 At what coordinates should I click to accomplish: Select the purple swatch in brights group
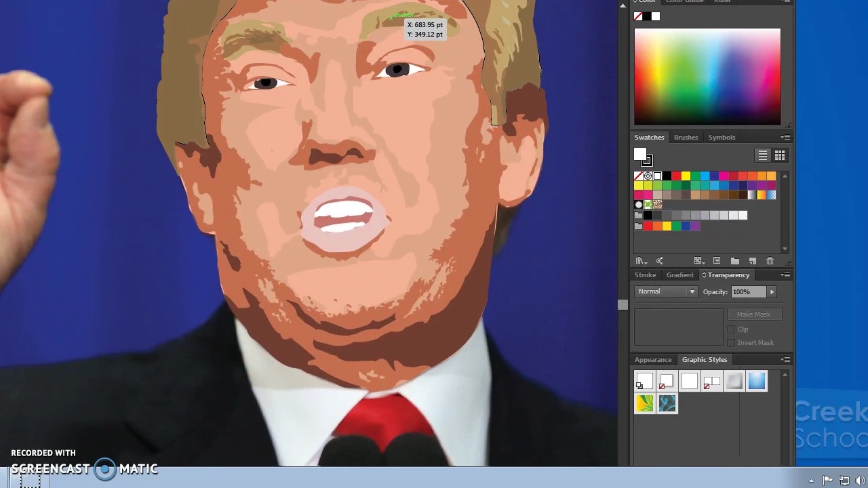(695, 226)
